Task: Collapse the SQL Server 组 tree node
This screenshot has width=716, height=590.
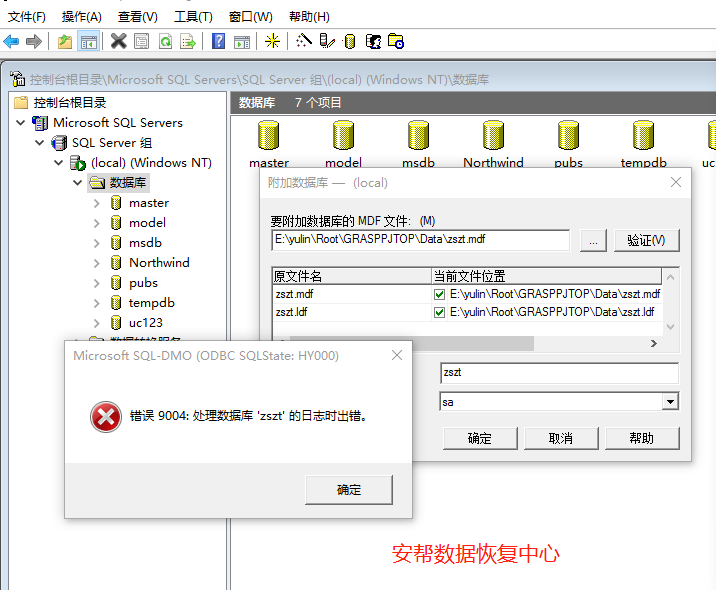Action: click(40, 142)
